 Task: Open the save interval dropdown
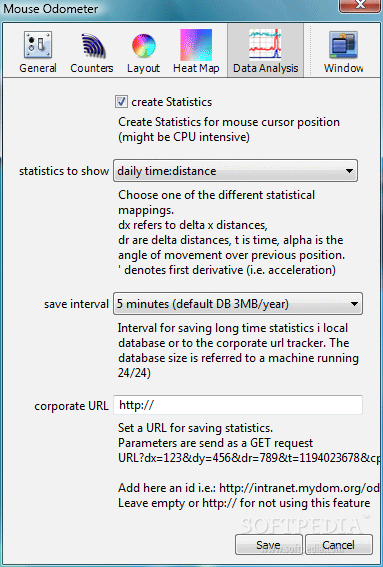pyautogui.click(x=238, y=304)
